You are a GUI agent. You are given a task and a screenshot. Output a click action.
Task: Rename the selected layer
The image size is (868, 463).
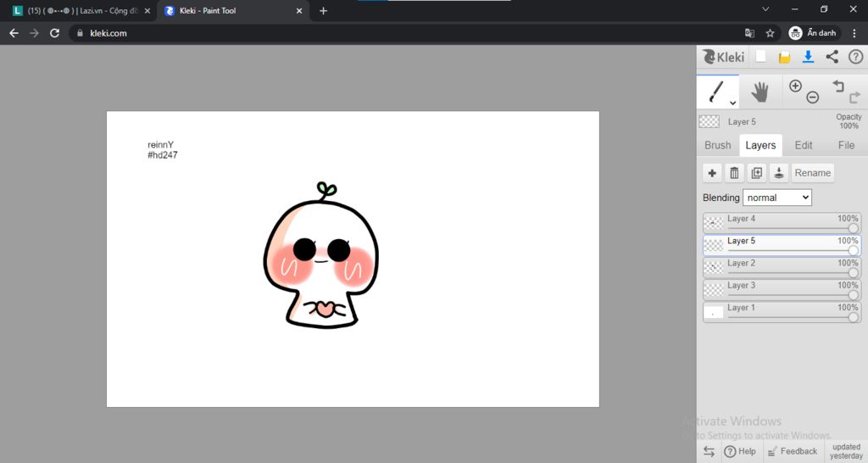click(x=813, y=173)
